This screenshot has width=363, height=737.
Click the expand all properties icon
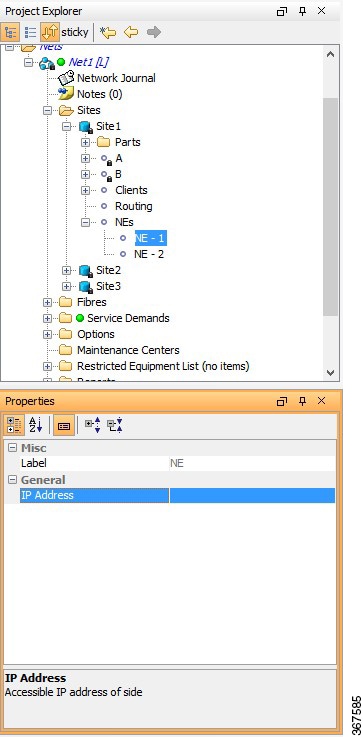coord(92,425)
